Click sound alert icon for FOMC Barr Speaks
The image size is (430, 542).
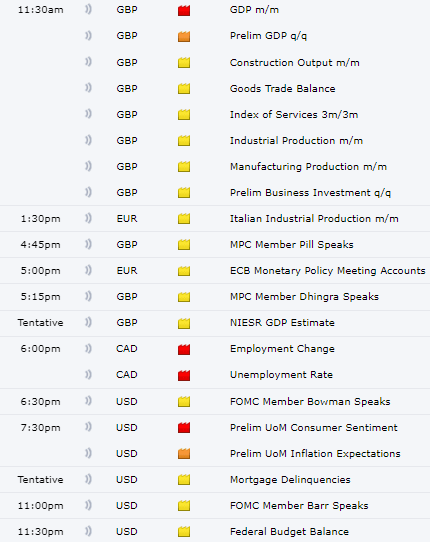88,505
